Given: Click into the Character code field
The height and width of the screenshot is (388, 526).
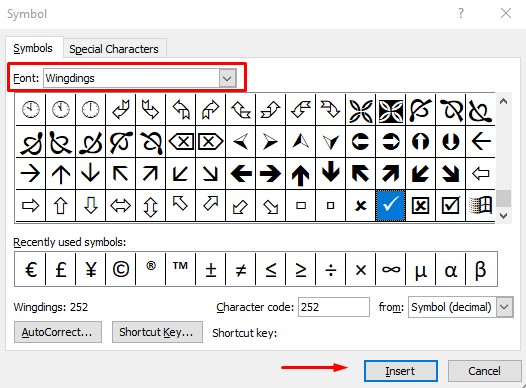Looking at the screenshot, I should (x=334, y=307).
